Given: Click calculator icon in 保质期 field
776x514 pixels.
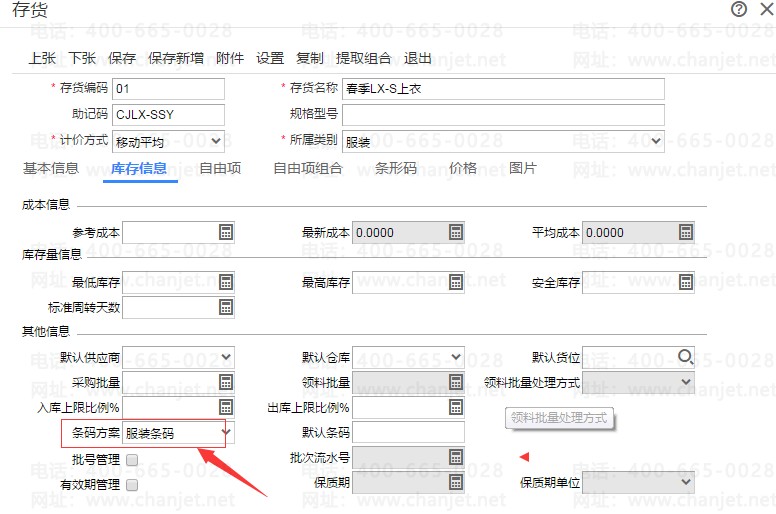Looking at the screenshot, I should point(456,482).
